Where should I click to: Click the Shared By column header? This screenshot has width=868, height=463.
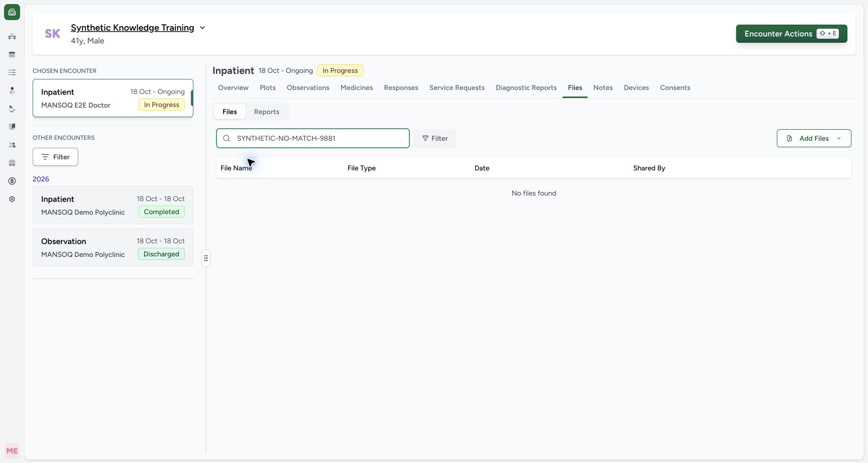[x=649, y=168]
